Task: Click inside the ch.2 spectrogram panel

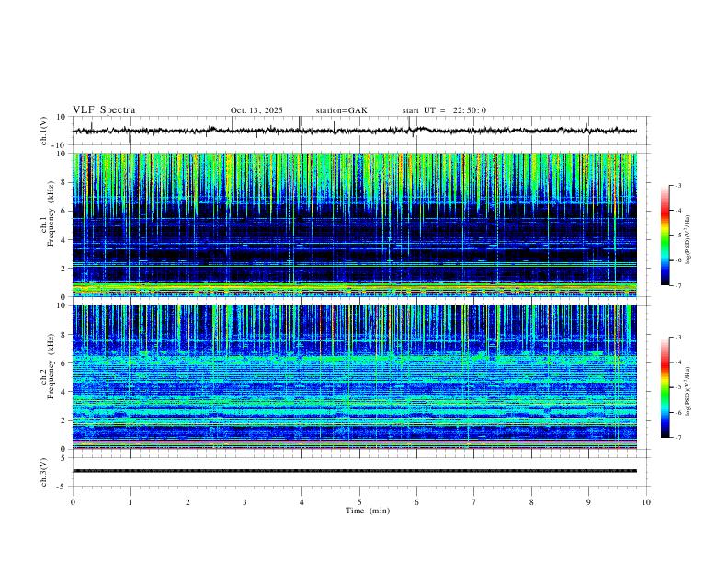Action: pos(354,377)
